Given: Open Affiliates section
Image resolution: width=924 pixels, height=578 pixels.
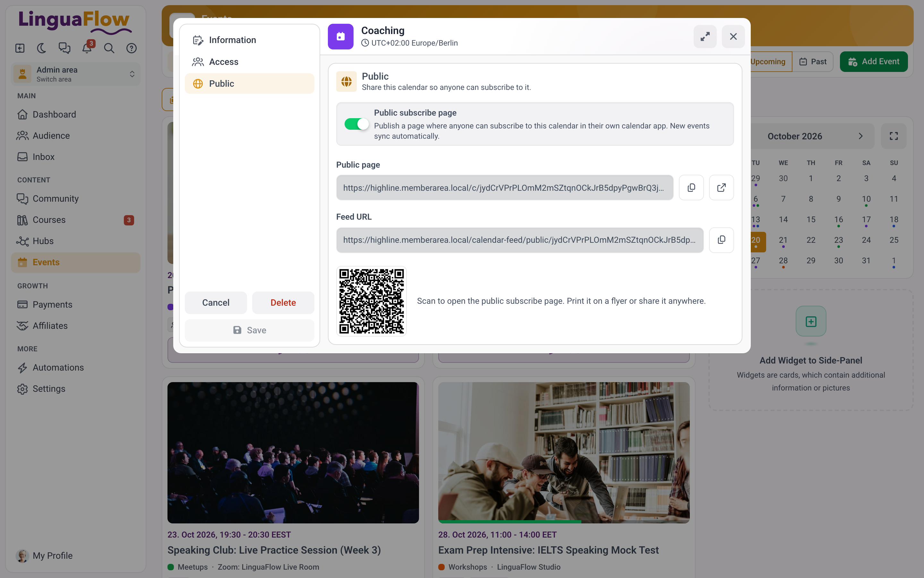Looking at the screenshot, I should pos(76,326).
